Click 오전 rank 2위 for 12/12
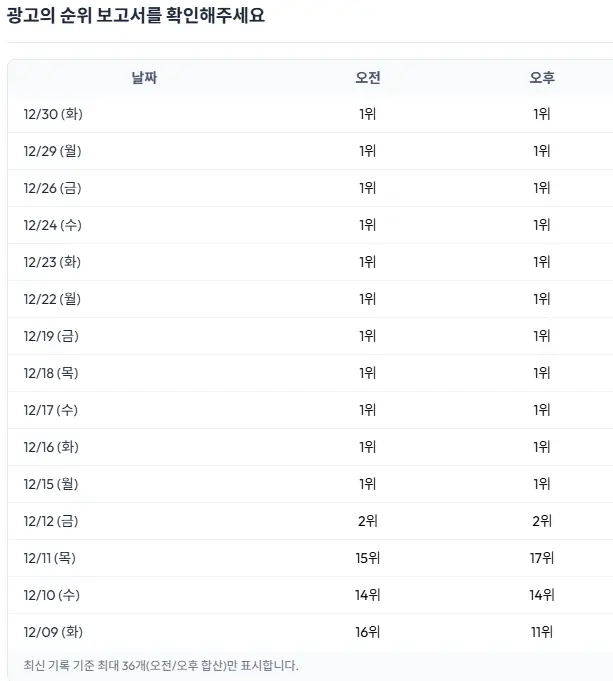The width and height of the screenshot is (613, 681). coord(367,521)
